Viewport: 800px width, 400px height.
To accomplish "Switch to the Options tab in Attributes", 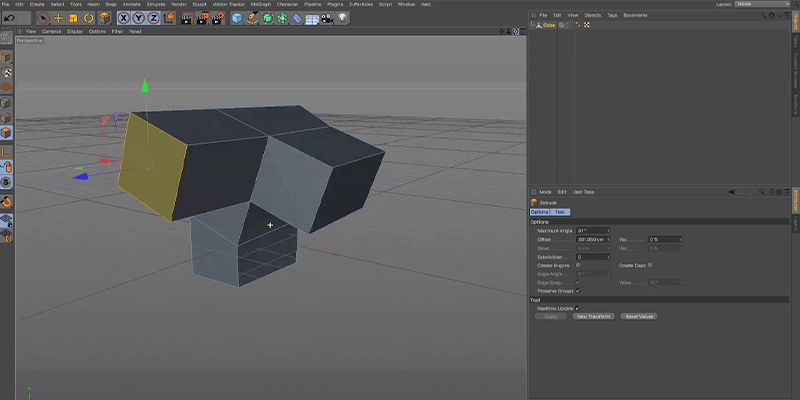I will pyautogui.click(x=539, y=212).
